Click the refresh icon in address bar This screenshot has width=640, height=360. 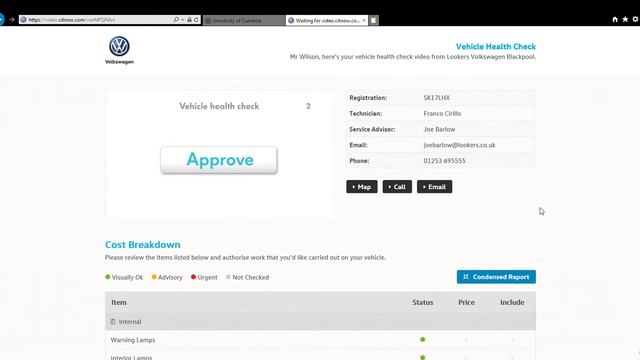point(196,20)
